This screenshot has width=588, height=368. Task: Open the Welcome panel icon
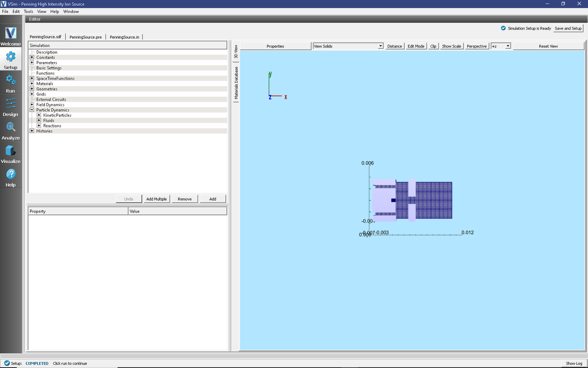[x=11, y=33]
